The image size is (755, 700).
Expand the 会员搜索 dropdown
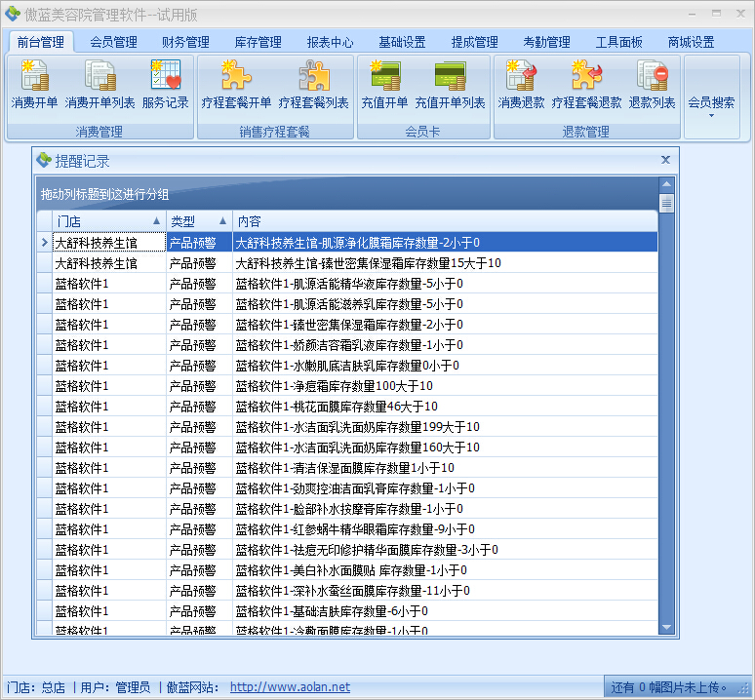711,105
